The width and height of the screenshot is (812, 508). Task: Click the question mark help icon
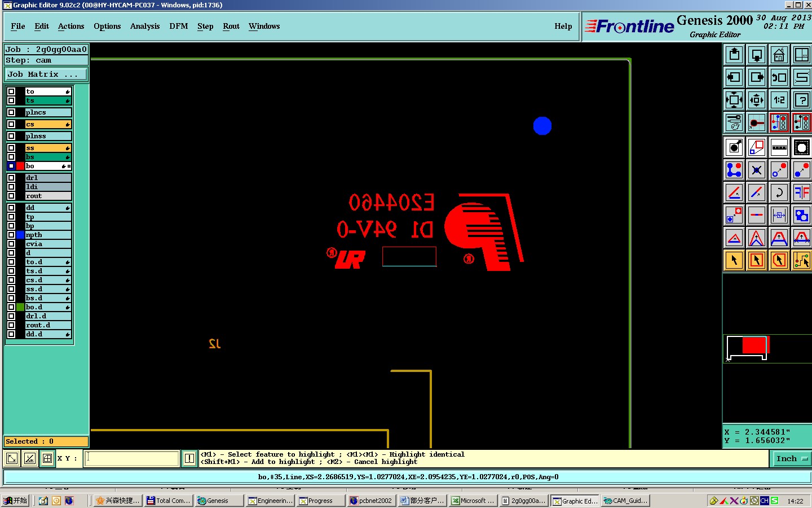(x=801, y=100)
